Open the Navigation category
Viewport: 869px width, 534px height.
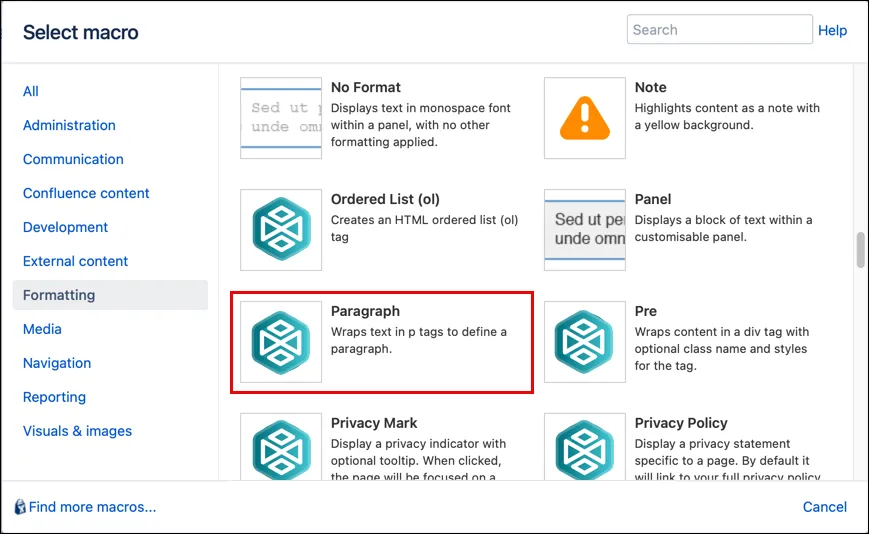point(57,363)
